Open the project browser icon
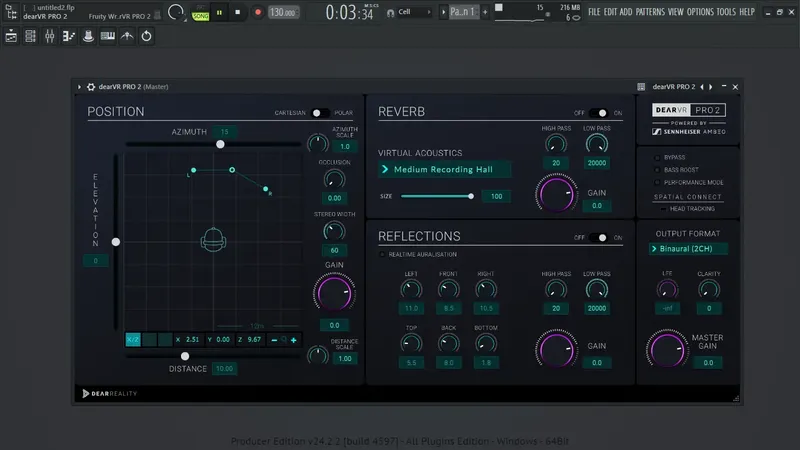Image resolution: width=800 pixels, height=450 pixels. point(10,12)
